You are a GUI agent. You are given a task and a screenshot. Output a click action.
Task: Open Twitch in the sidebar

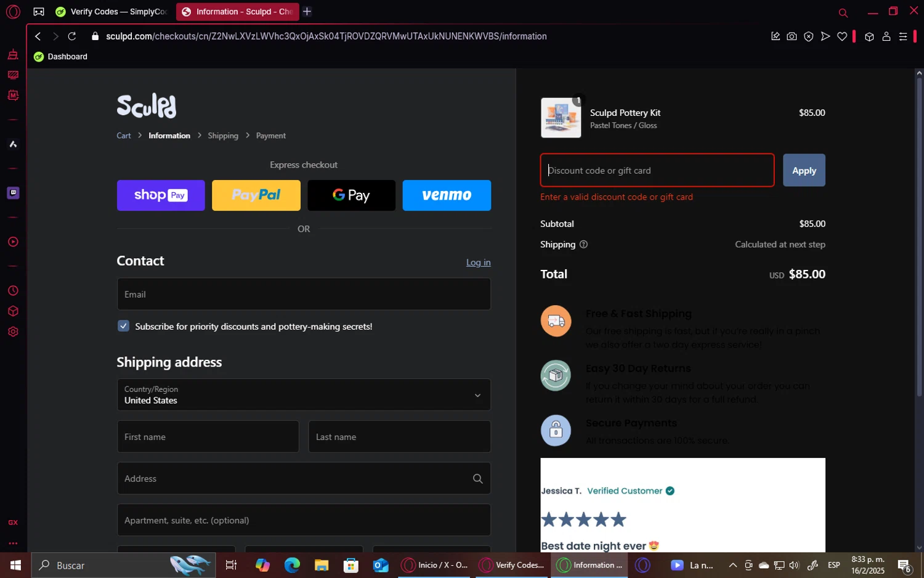[x=13, y=193]
